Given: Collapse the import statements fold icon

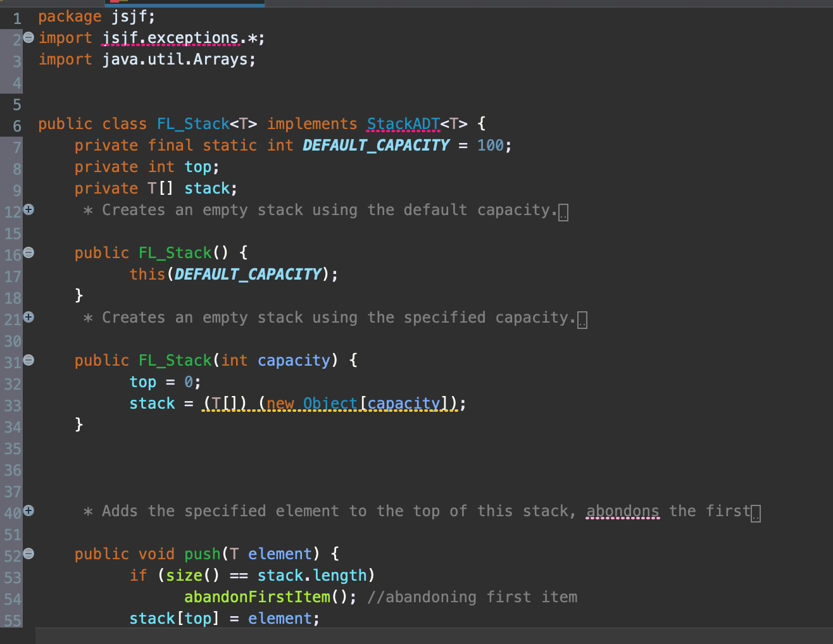Looking at the screenshot, I should (x=28, y=37).
